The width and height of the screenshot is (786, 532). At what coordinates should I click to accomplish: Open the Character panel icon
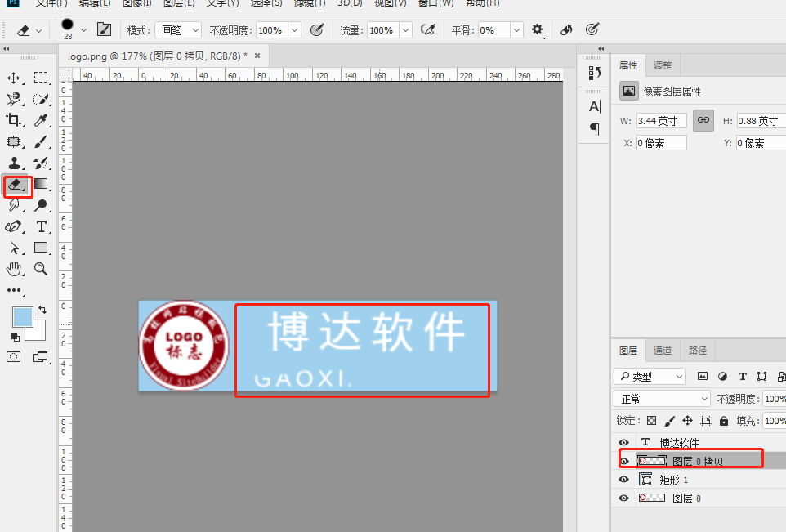[x=594, y=106]
